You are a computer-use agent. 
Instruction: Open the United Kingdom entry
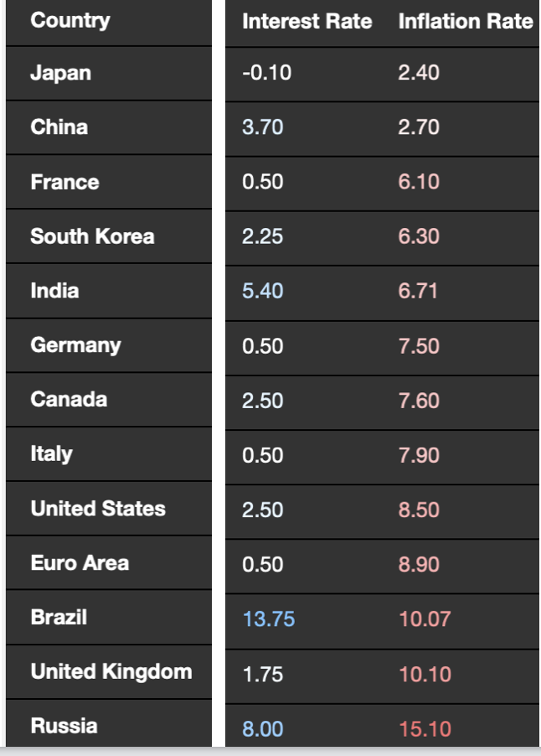[x=111, y=672]
